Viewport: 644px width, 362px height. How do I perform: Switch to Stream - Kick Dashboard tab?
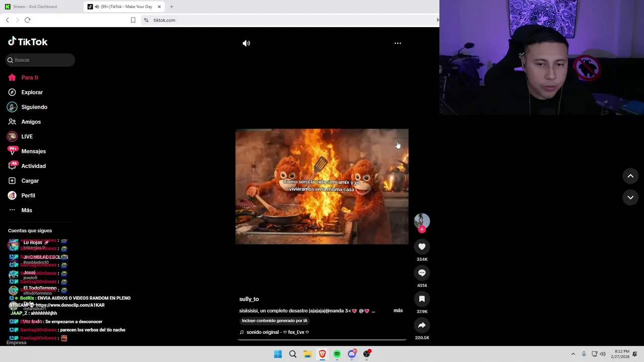[41, 7]
